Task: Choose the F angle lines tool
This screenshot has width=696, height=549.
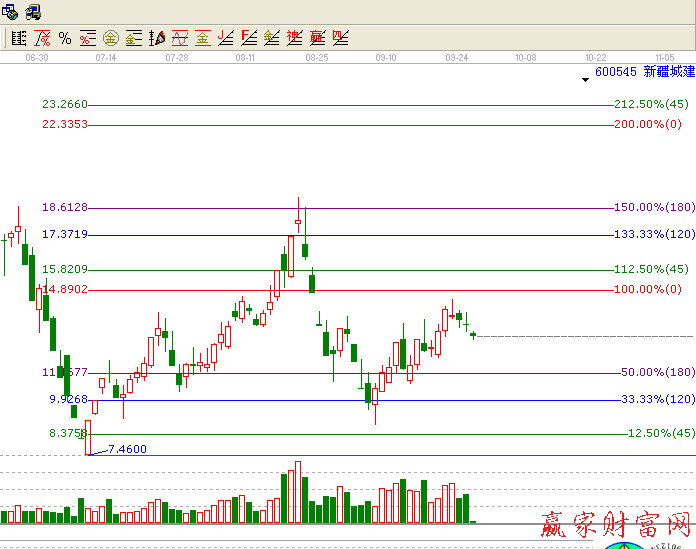Action: [x=249, y=39]
